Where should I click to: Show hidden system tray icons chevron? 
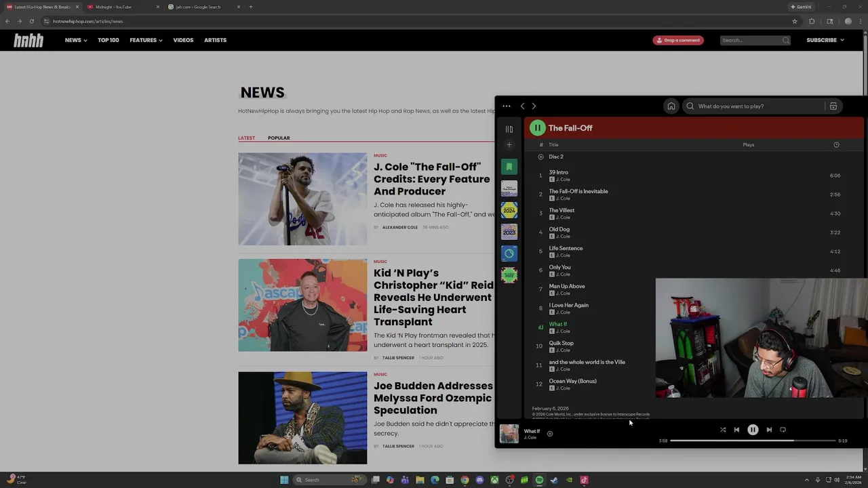(x=807, y=480)
